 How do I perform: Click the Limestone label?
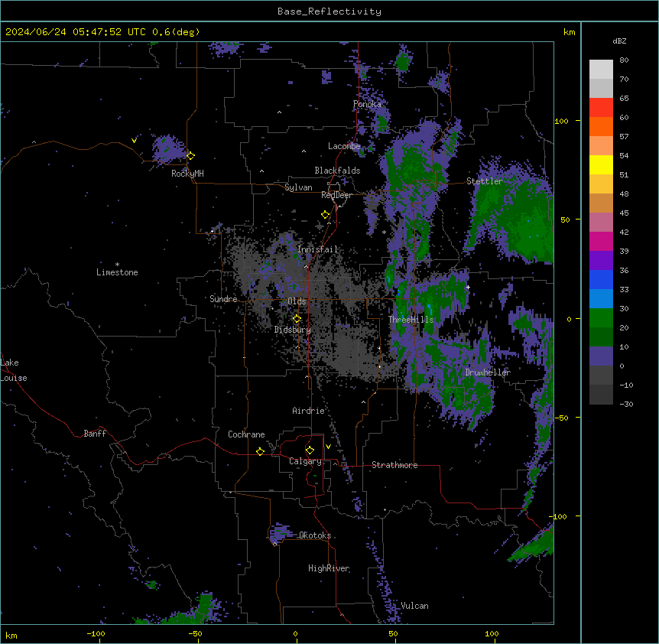tap(117, 272)
